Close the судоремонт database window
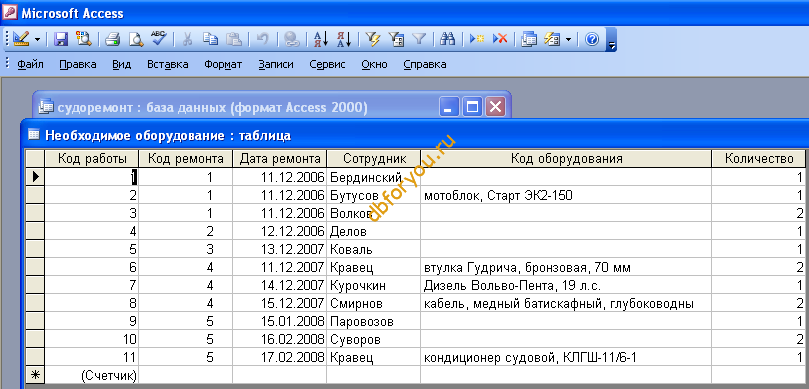The image size is (809, 389). tap(495, 107)
